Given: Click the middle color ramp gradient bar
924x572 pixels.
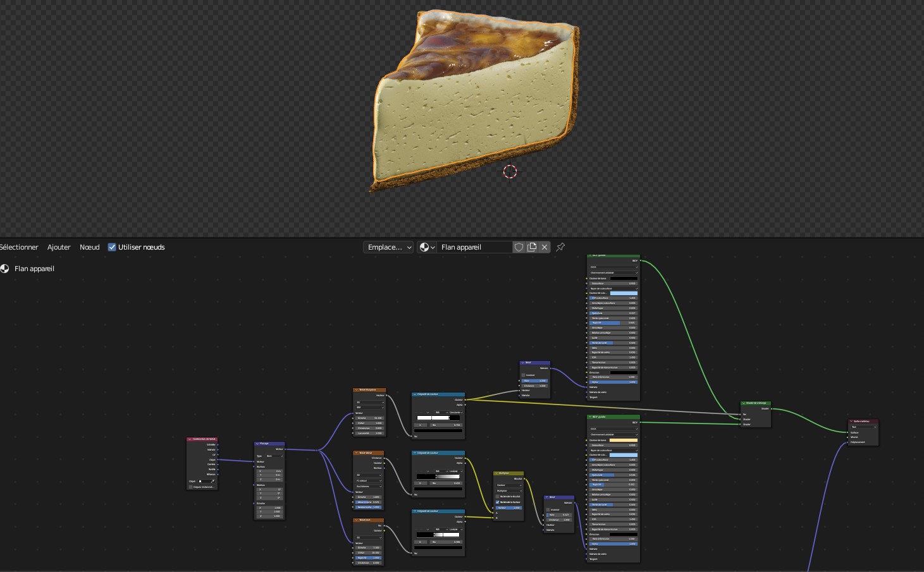Looking at the screenshot, I should click(x=438, y=476).
